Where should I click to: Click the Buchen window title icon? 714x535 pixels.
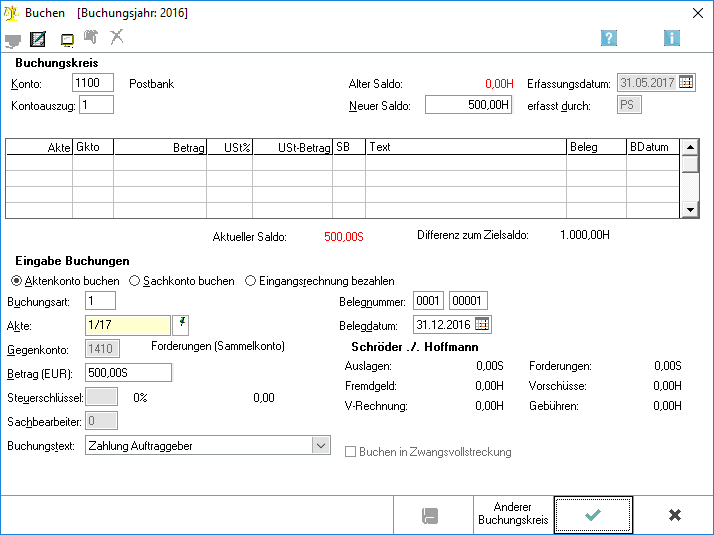tap(11, 13)
